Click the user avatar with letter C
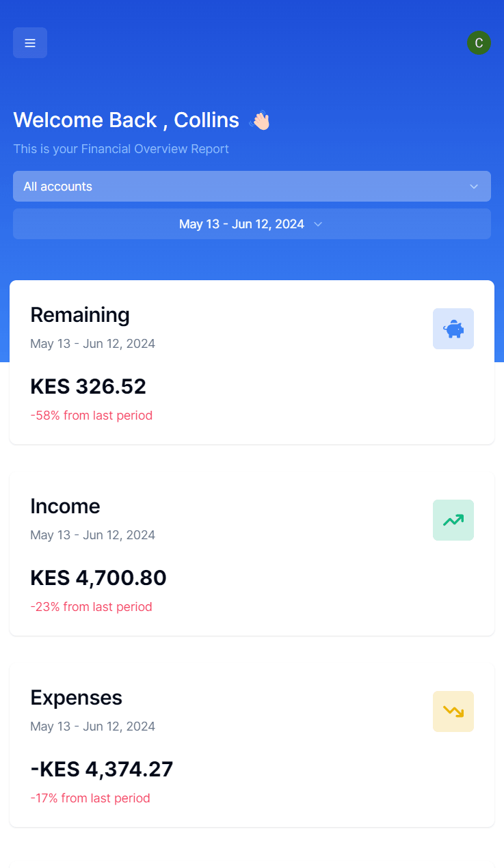This screenshot has height=868, width=504. coord(479,43)
